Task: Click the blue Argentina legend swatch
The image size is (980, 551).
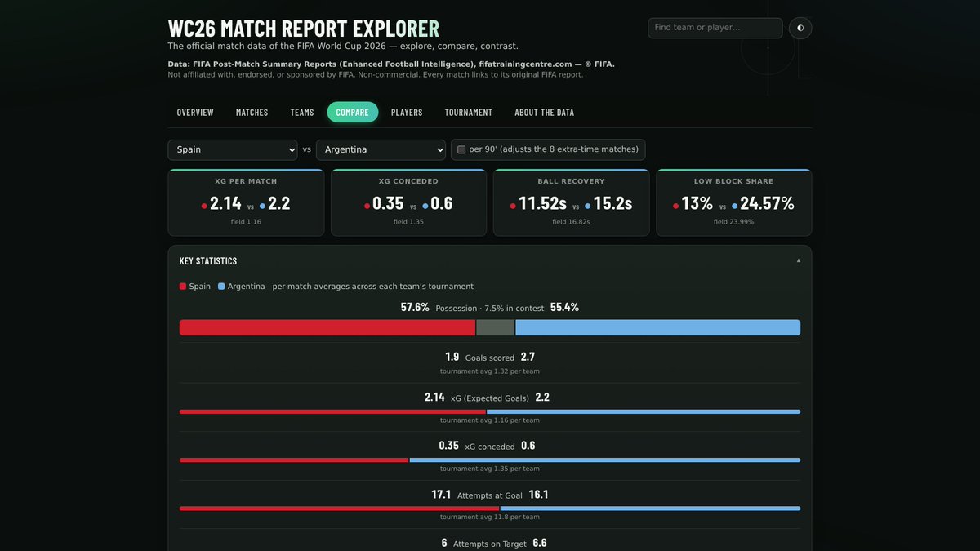Action: (x=221, y=287)
